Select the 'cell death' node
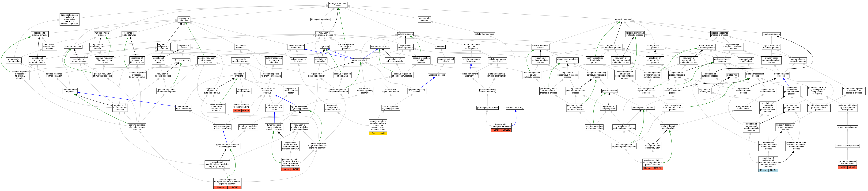Screen dimensions: 868x191 click(440, 47)
